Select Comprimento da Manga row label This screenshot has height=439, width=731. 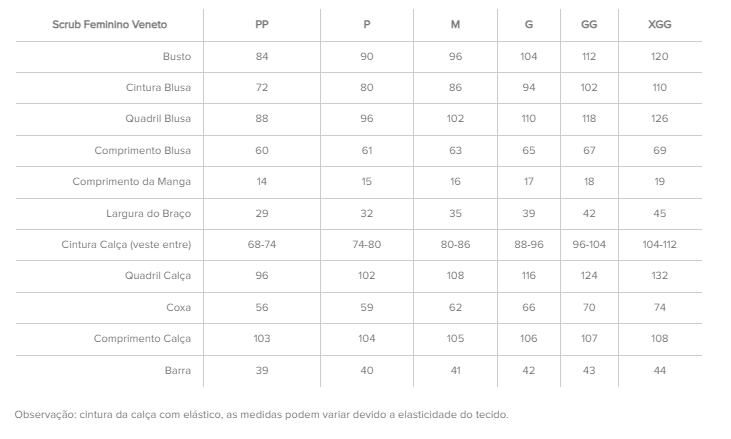click(131, 182)
